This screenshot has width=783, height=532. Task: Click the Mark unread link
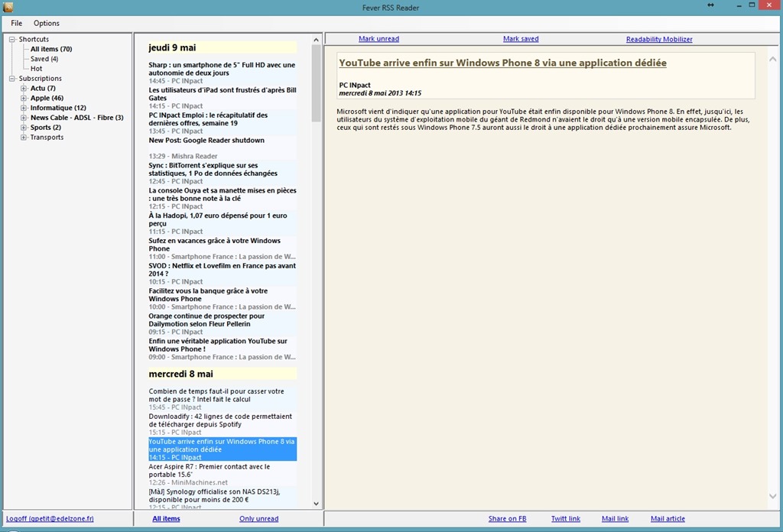(x=379, y=39)
